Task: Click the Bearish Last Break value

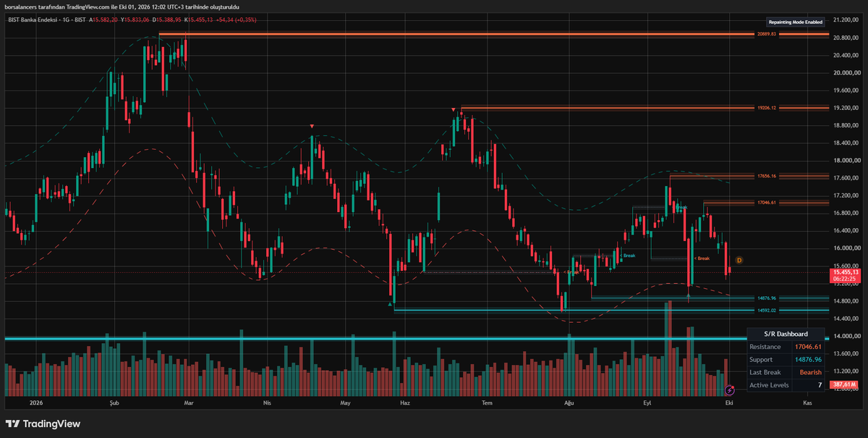Action: [x=810, y=372]
